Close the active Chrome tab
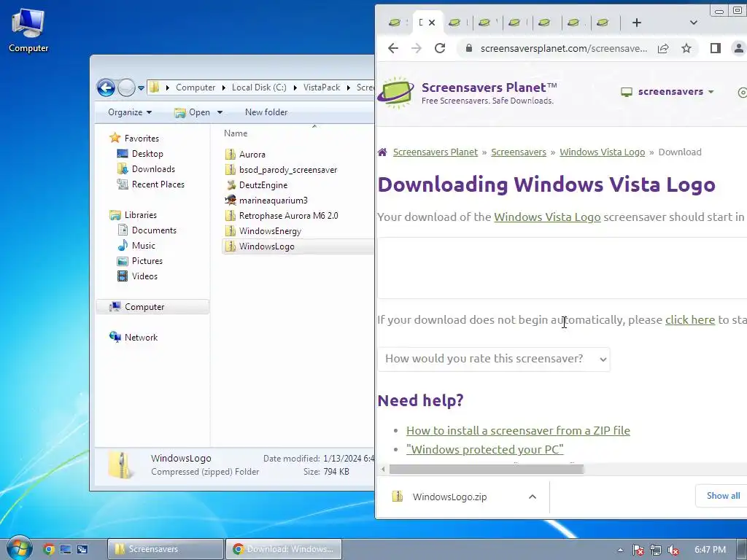The image size is (747, 560). (x=432, y=23)
